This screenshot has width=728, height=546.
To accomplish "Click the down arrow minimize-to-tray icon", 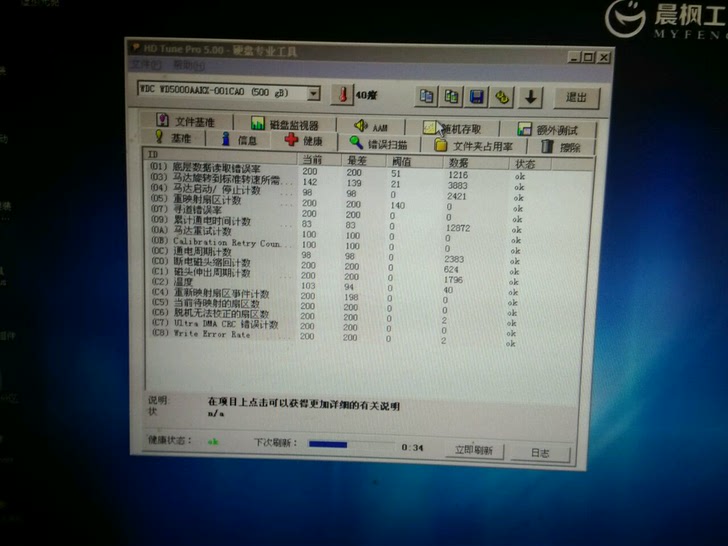I will click(x=530, y=98).
